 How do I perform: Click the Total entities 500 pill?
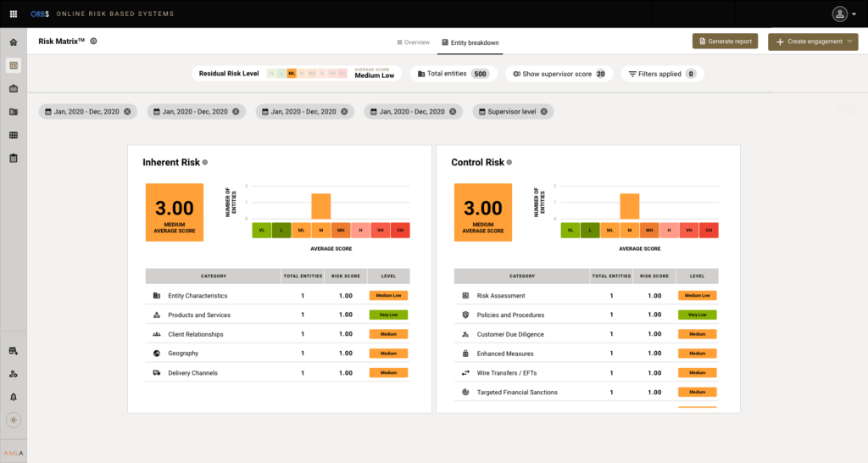(x=453, y=74)
